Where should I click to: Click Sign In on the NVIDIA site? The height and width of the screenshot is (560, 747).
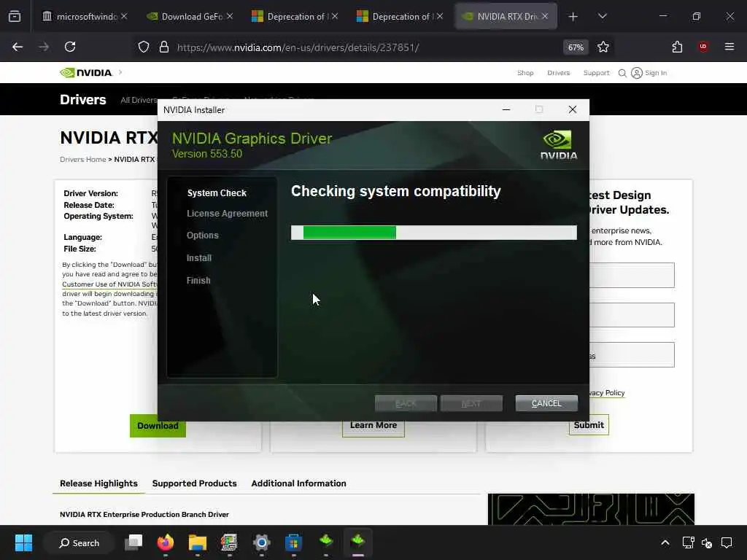649,73
